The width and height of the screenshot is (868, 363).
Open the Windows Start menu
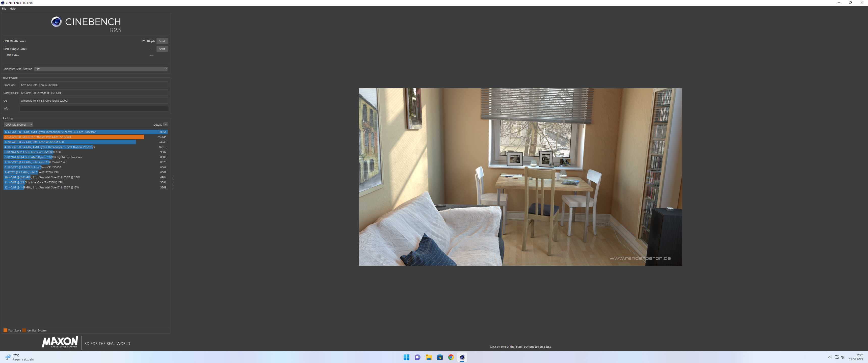point(406,357)
